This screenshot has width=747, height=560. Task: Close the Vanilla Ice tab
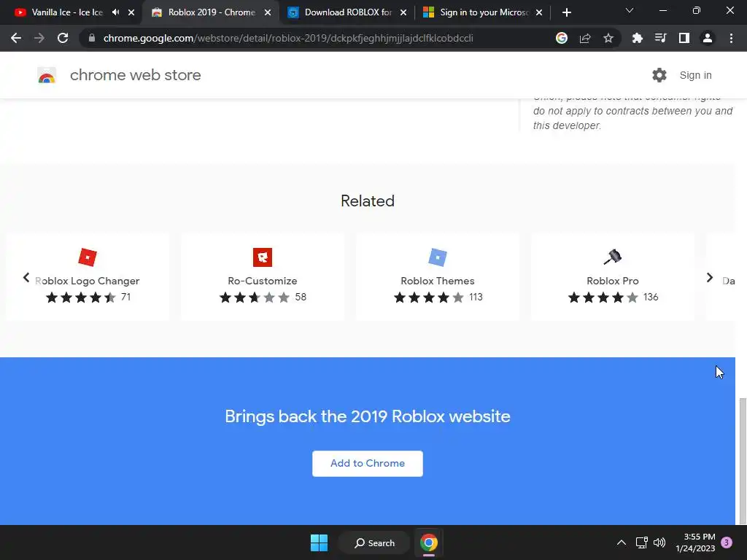coord(131,12)
